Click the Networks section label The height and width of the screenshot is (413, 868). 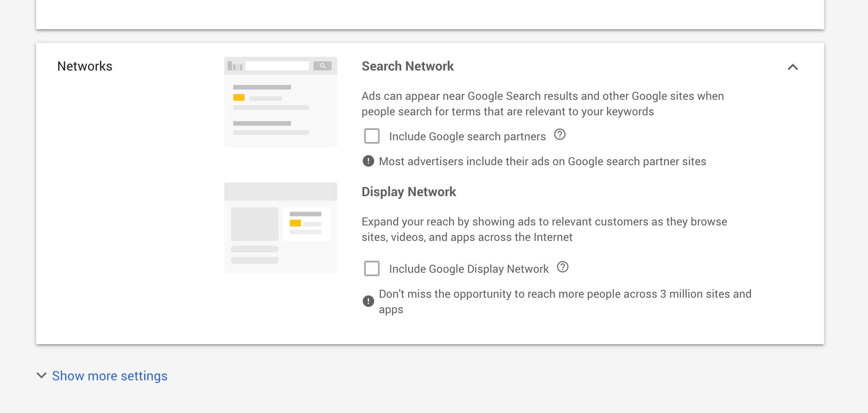tap(84, 66)
